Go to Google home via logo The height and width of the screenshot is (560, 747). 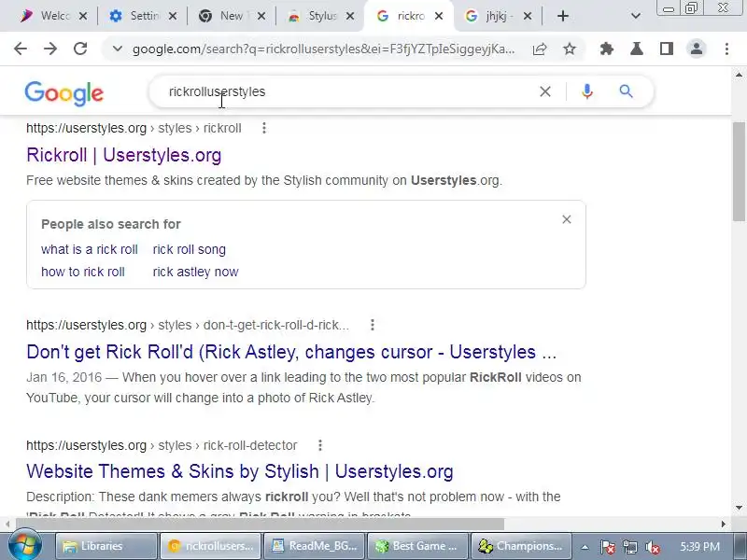tap(63, 93)
